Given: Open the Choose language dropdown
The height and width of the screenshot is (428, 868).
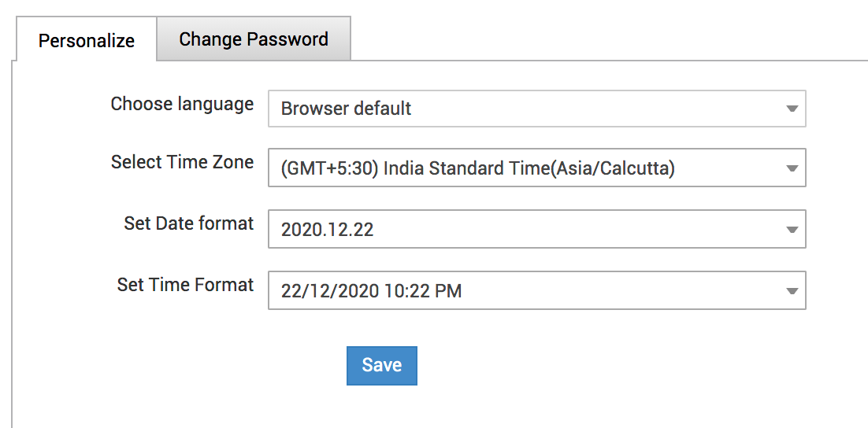Looking at the screenshot, I should 536,109.
